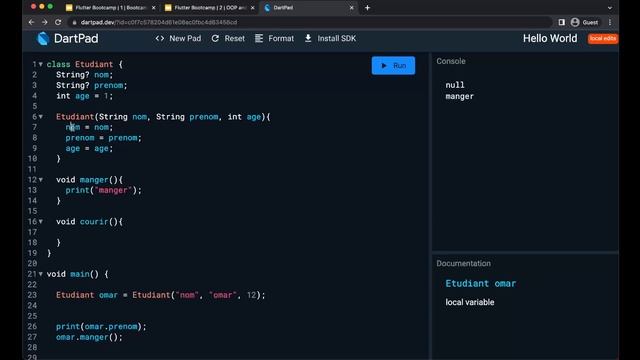This screenshot has height=360, width=640.
Task: Collapse the class Etudiant fold arrow on line 1
Action: (x=41, y=64)
